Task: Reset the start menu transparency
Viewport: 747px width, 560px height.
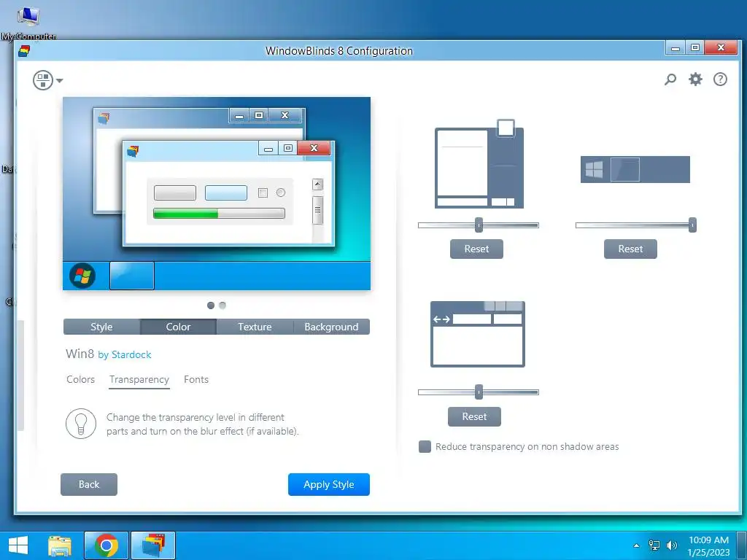Action: click(476, 249)
